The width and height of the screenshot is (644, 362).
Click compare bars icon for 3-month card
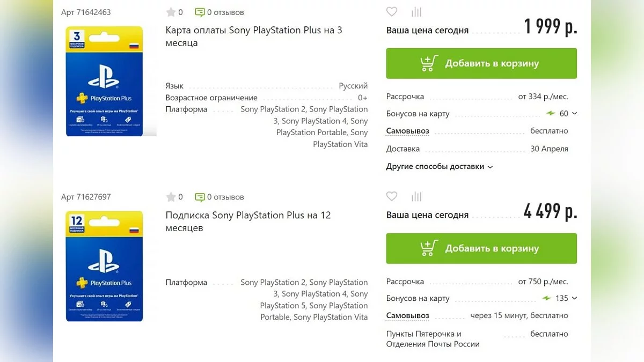point(416,12)
